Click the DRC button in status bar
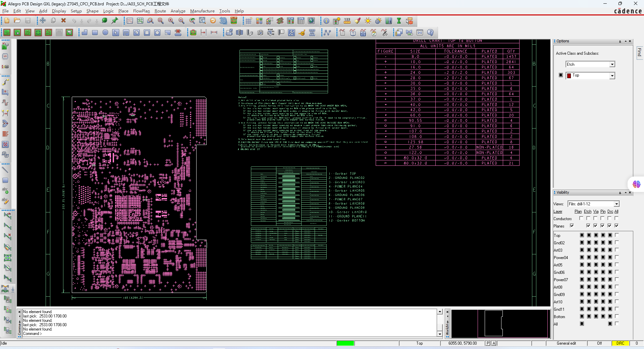Image resolution: width=644 pixels, height=349 pixels. pyautogui.click(x=620, y=343)
